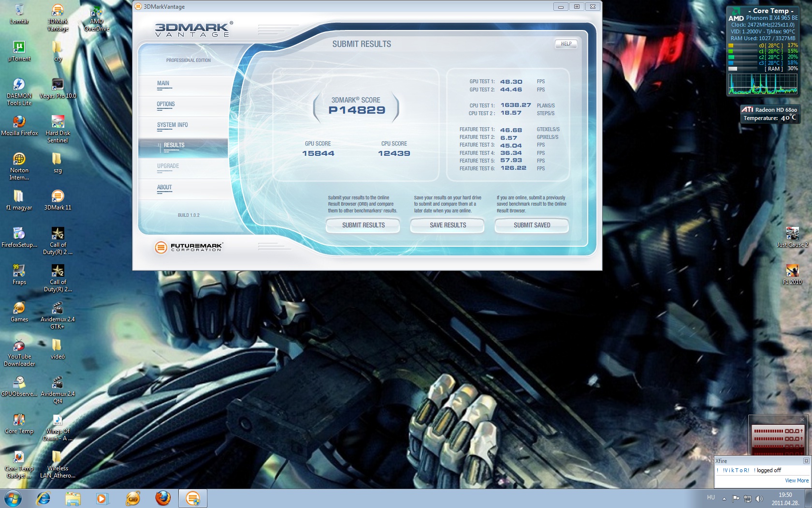
Task: Select Just Cause 2 desktop icon
Action: tap(792, 238)
